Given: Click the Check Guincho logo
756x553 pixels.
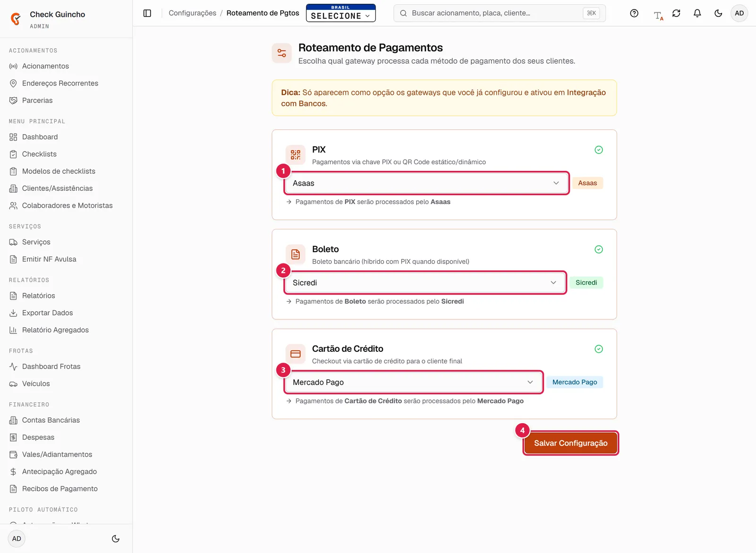Looking at the screenshot, I should click(x=16, y=19).
